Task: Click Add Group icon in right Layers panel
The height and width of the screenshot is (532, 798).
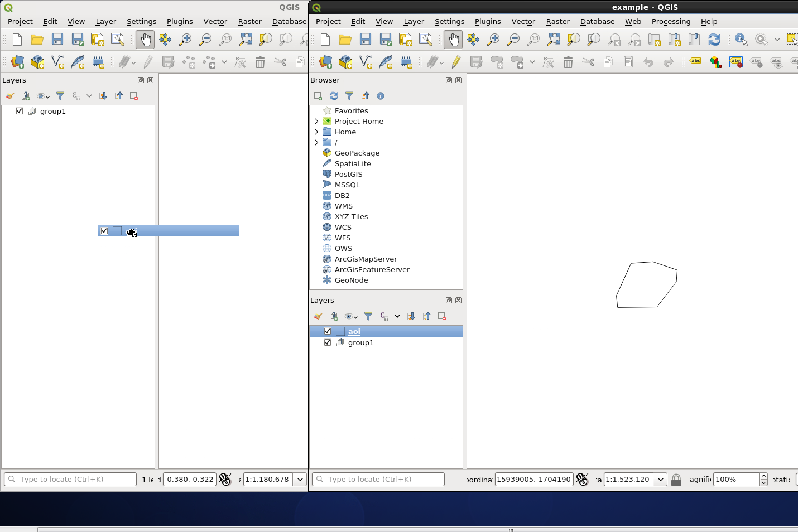Action: pos(334,316)
